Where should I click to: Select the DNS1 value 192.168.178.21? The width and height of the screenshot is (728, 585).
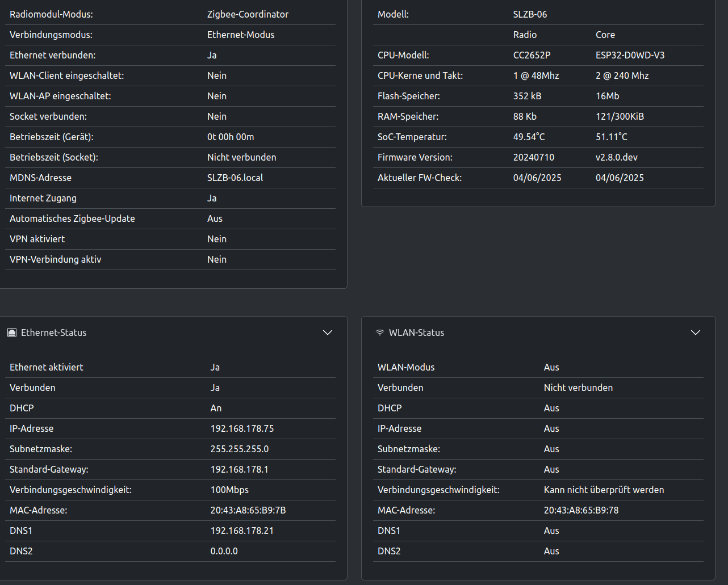[x=242, y=531]
